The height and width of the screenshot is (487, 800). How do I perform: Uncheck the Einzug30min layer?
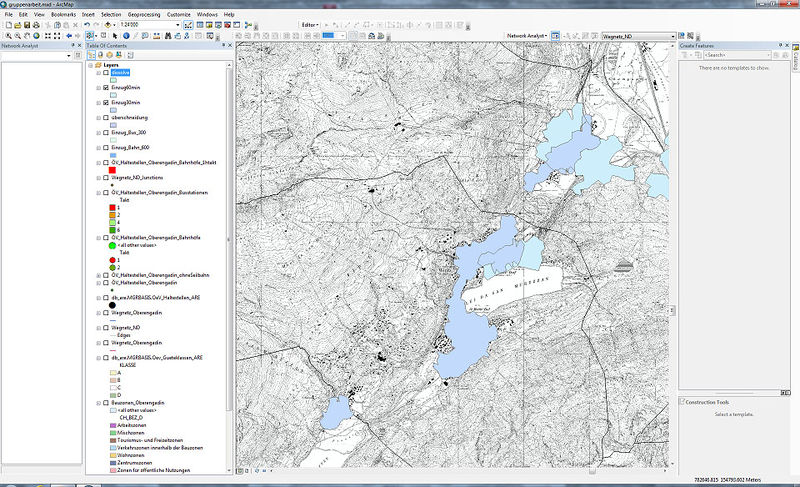106,103
